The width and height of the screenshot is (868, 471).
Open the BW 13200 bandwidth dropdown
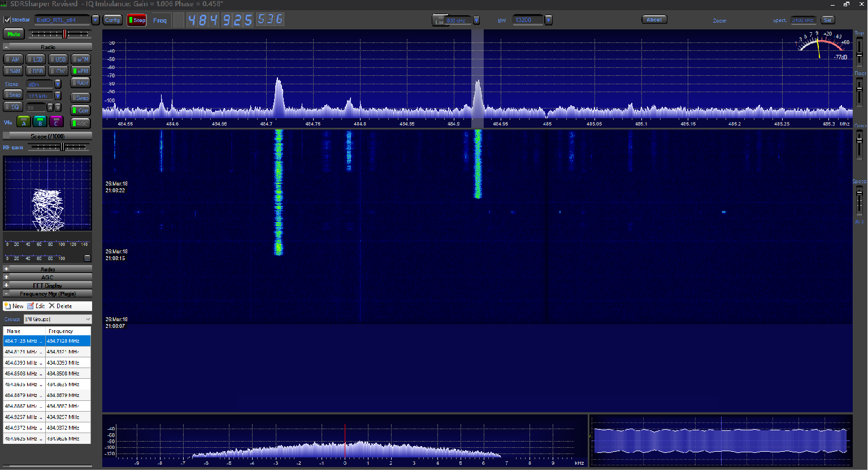(548, 20)
